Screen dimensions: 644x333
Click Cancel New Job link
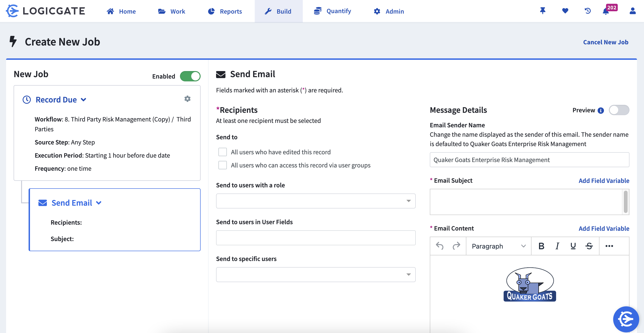[x=606, y=42]
